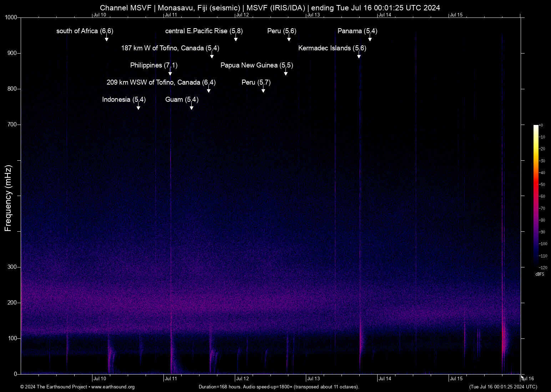Select the 187 km W of Tofino label
Viewport: 551px width, 392px height.
pyautogui.click(x=171, y=48)
